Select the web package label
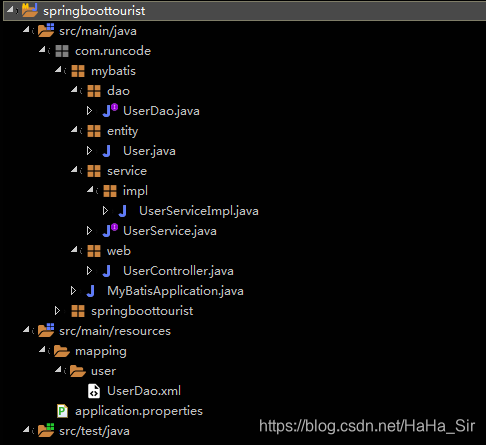This screenshot has width=486, height=445. [119, 251]
